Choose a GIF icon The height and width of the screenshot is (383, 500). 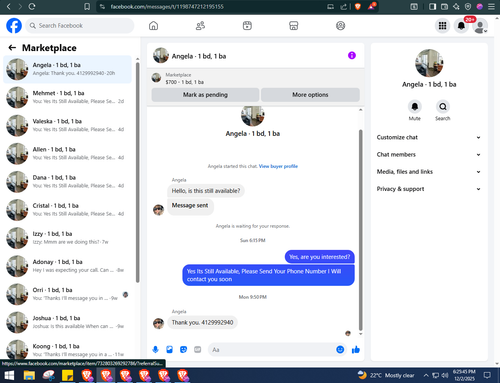[x=198, y=349]
